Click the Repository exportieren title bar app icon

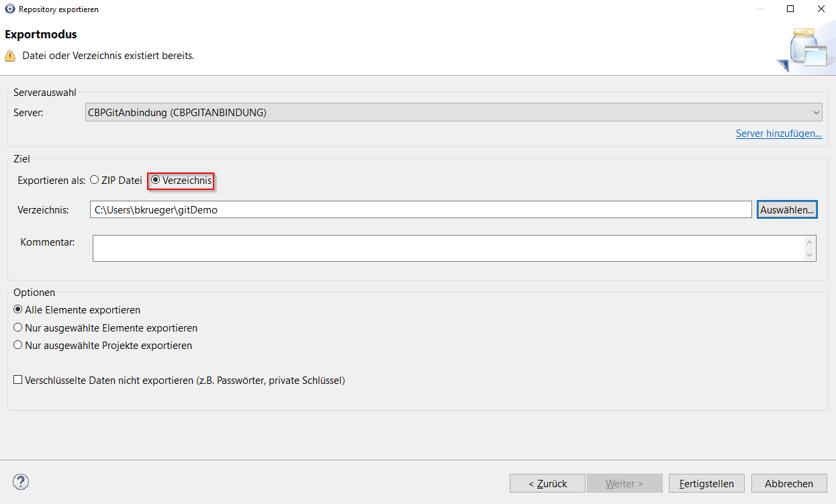click(9, 9)
